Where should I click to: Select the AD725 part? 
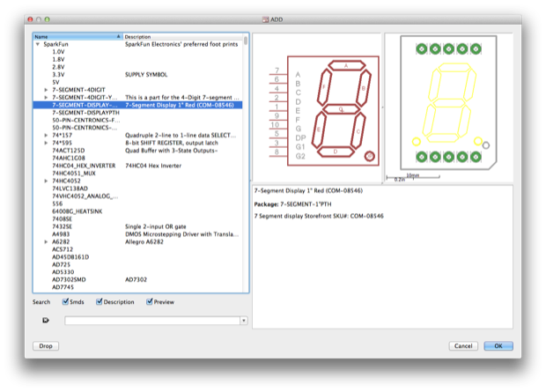pos(62,264)
